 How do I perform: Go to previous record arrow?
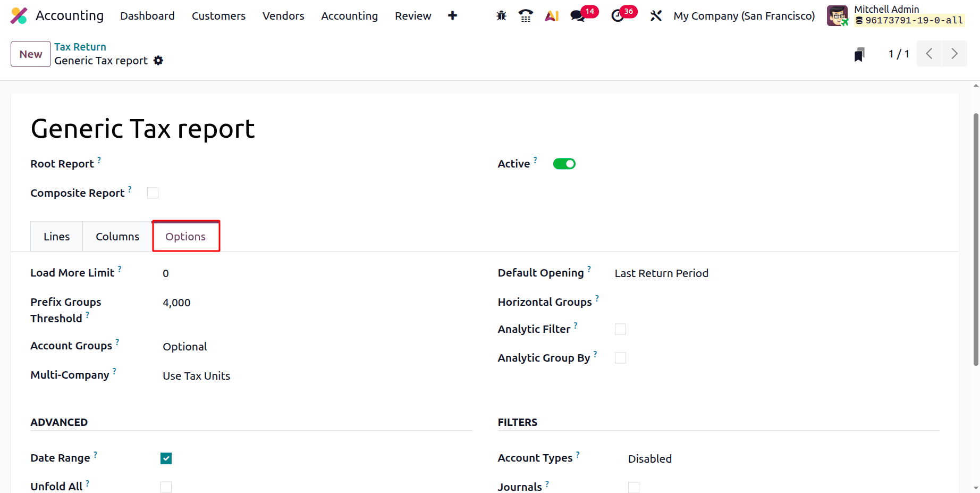[x=930, y=54]
